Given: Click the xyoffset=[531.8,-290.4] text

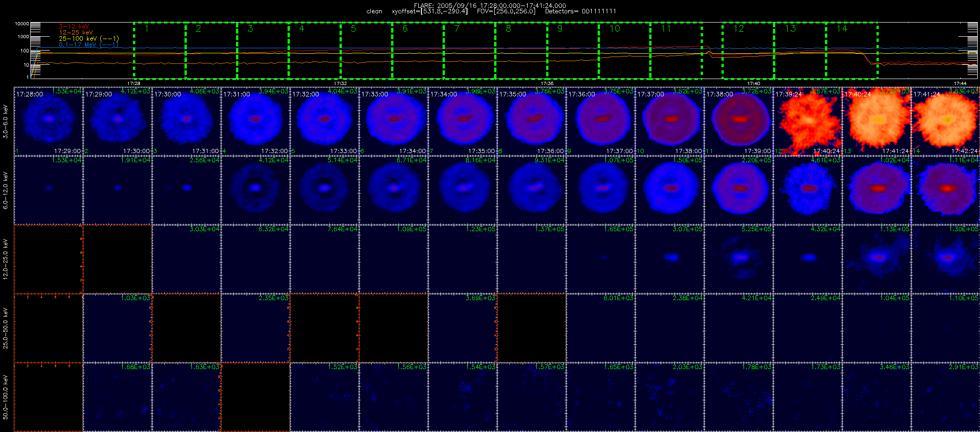Looking at the screenshot, I should pos(430,11).
